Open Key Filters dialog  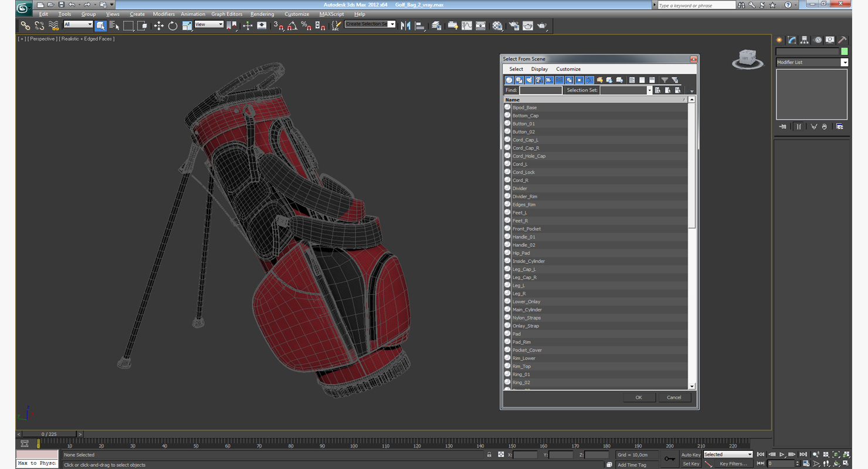click(733, 464)
